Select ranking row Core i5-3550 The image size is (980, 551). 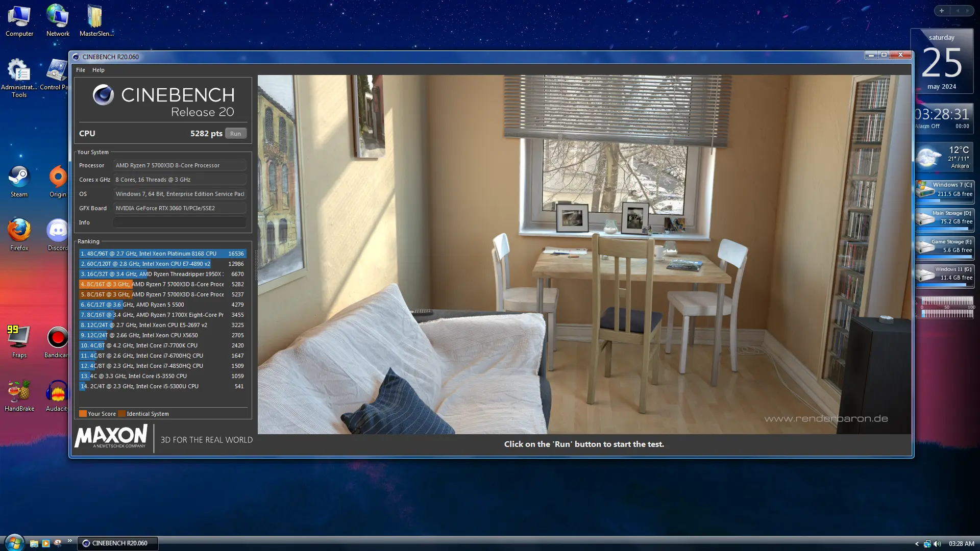(162, 376)
